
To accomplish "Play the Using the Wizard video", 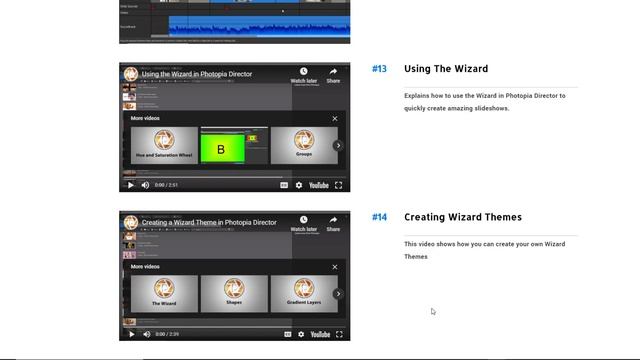I will point(131,185).
